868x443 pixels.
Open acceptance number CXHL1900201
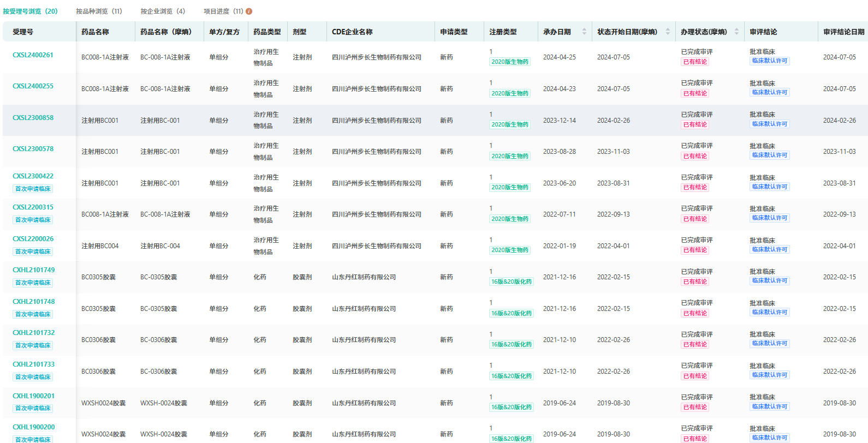click(34, 396)
